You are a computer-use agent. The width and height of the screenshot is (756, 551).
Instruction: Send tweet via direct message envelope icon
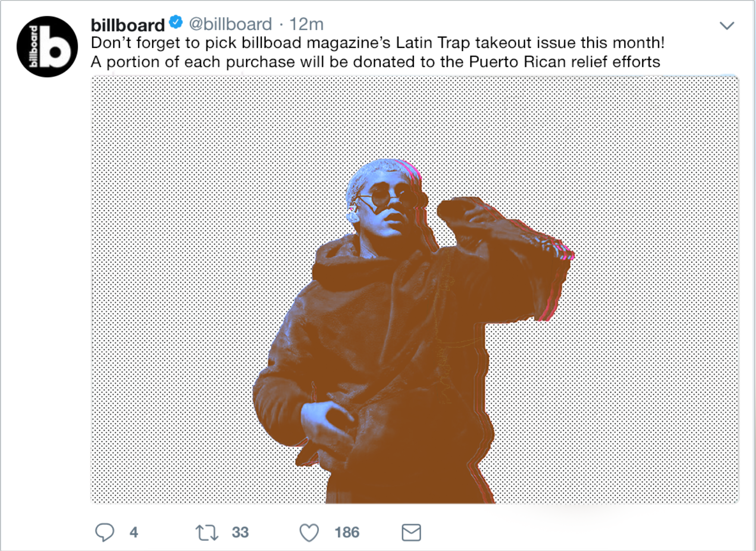point(411,532)
